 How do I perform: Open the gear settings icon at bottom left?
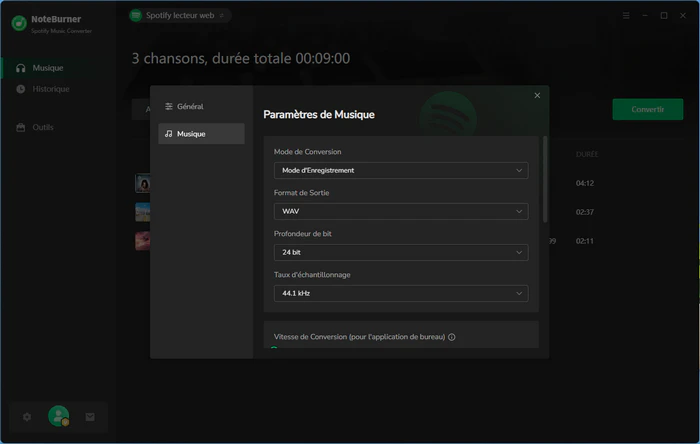(x=27, y=417)
